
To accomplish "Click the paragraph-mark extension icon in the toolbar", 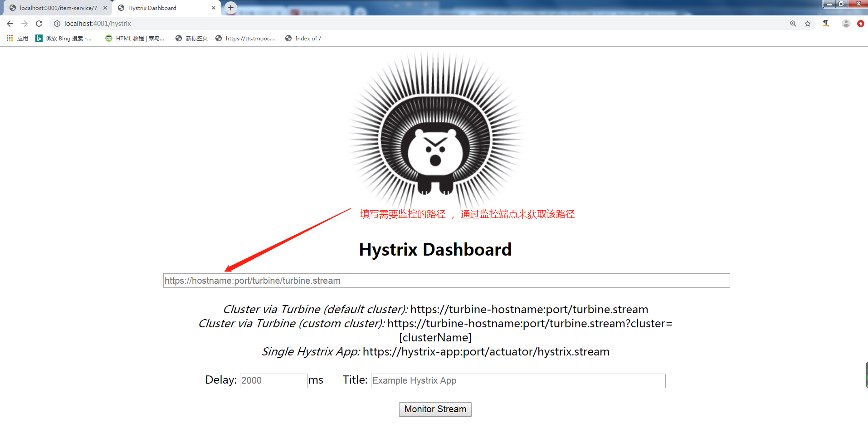I will (826, 24).
